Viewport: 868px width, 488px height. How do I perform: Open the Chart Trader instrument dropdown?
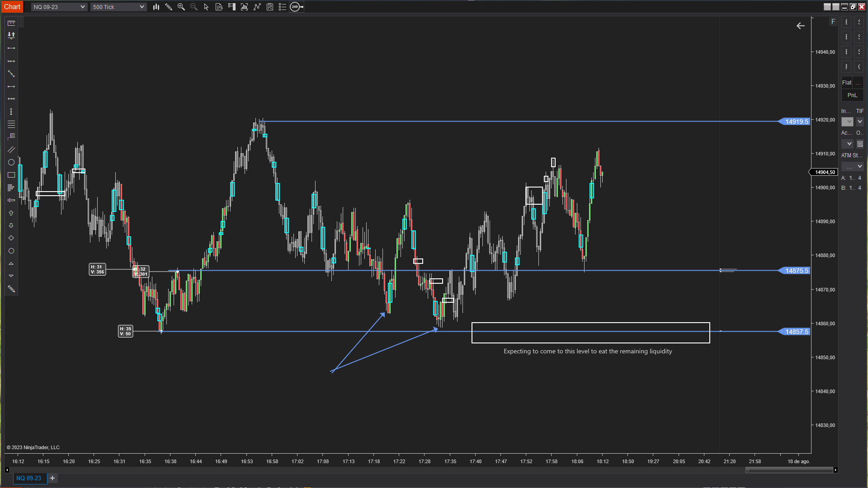pyautogui.click(x=848, y=122)
